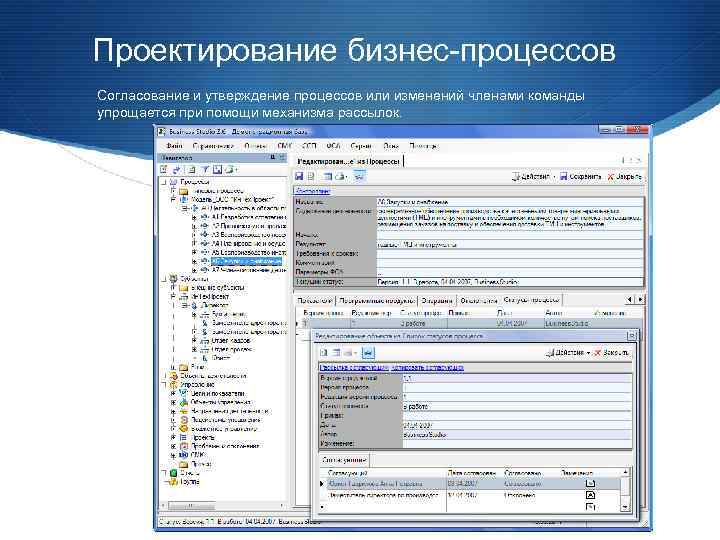Expand the A7 process tree node
Viewport: 720px width, 540px height.
[x=194, y=270]
